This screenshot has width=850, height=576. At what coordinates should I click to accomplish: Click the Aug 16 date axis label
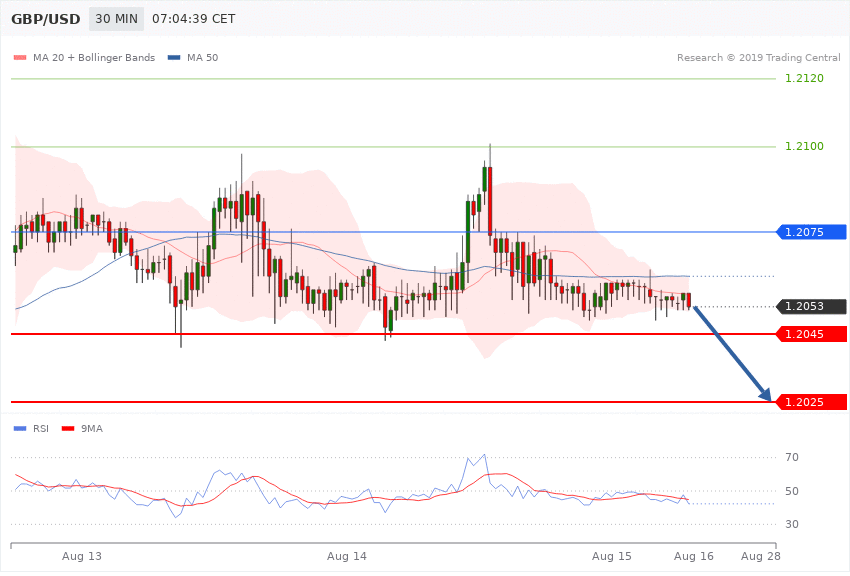click(694, 556)
